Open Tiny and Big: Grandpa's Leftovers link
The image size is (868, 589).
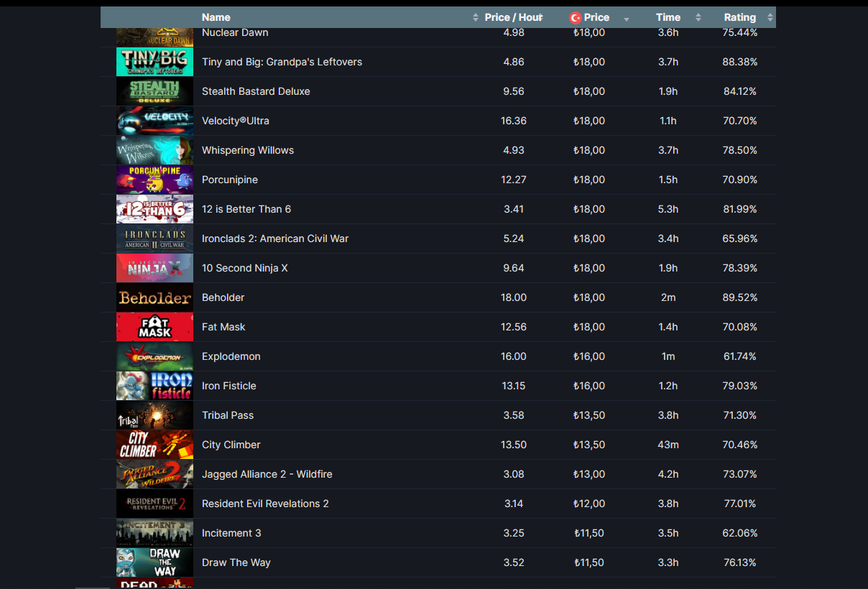tap(282, 62)
